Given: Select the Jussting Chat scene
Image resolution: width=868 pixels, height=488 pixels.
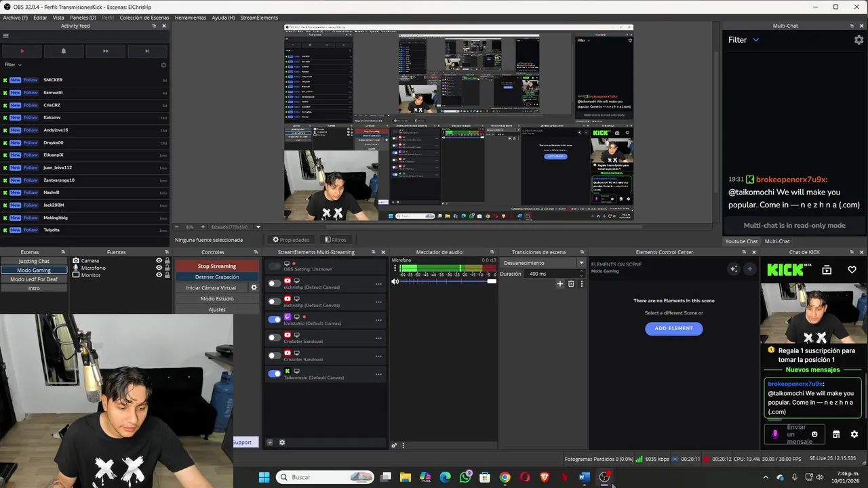Looking at the screenshot, I should click(34, 261).
